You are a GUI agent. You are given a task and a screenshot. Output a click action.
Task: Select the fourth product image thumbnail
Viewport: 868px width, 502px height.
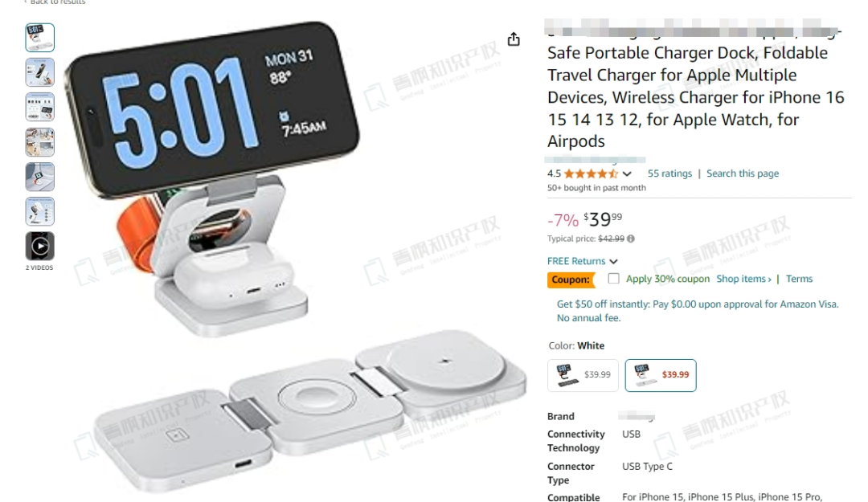tap(40, 142)
